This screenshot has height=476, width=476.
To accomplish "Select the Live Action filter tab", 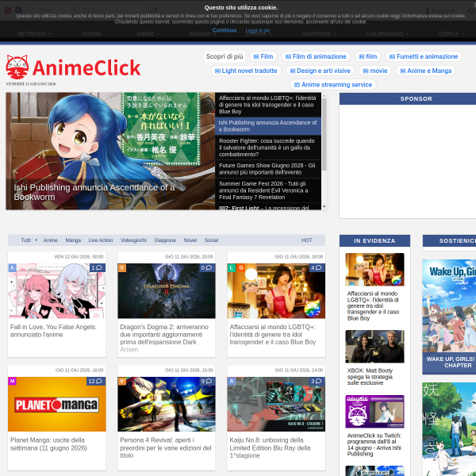I will (x=101, y=240).
